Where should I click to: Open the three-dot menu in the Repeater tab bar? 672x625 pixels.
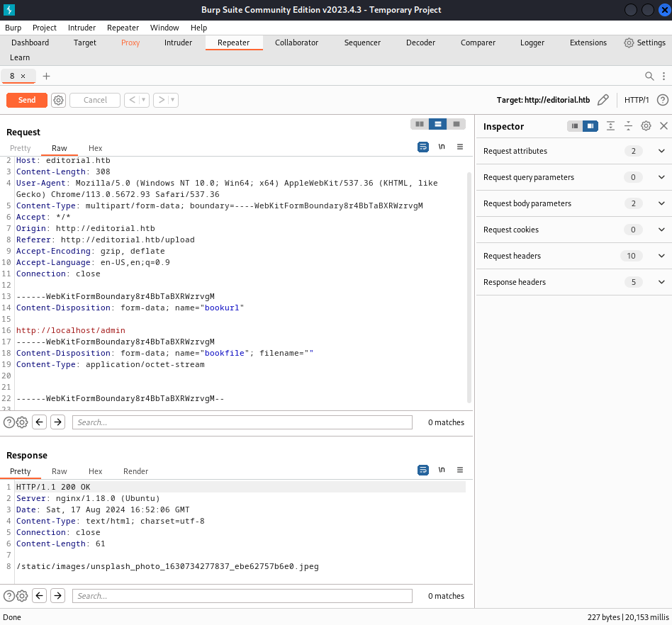pyautogui.click(x=663, y=77)
